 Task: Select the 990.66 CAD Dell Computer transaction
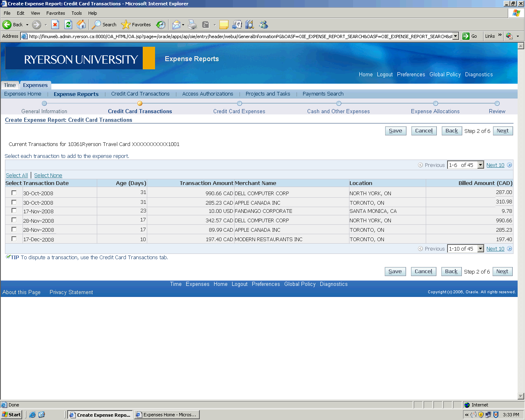[14, 193]
